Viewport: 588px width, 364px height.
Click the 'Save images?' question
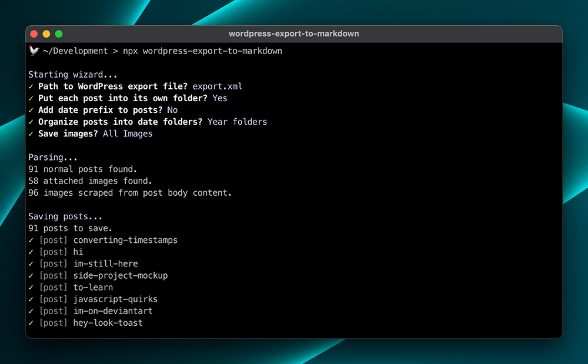coord(68,134)
